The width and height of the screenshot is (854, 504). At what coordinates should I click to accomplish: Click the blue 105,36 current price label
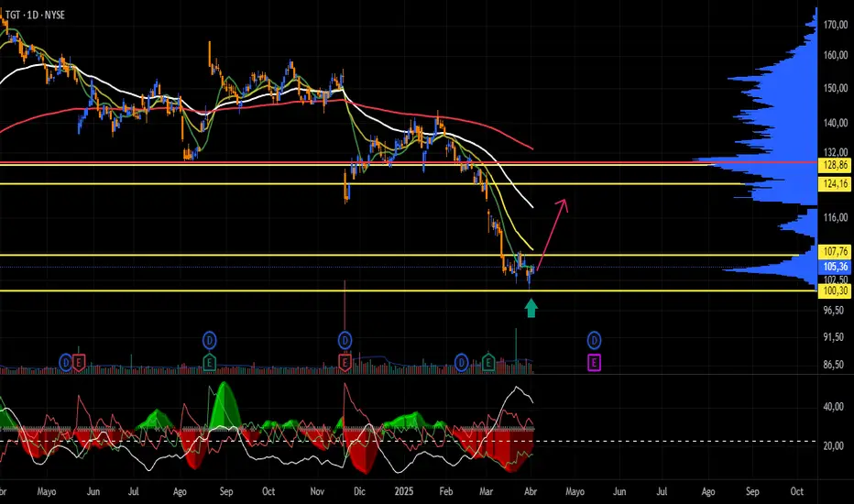coord(833,267)
